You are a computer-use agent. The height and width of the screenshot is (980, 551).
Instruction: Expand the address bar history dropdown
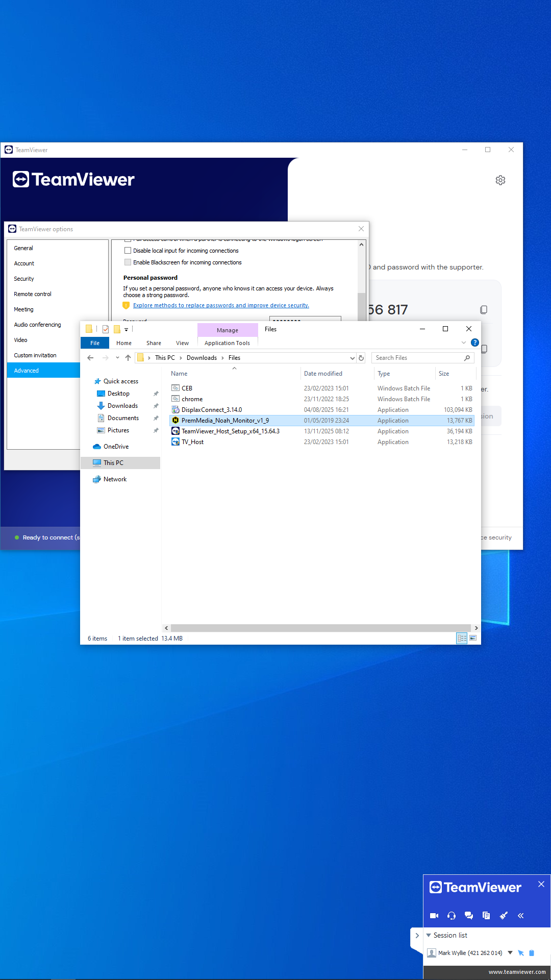tap(352, 358)
